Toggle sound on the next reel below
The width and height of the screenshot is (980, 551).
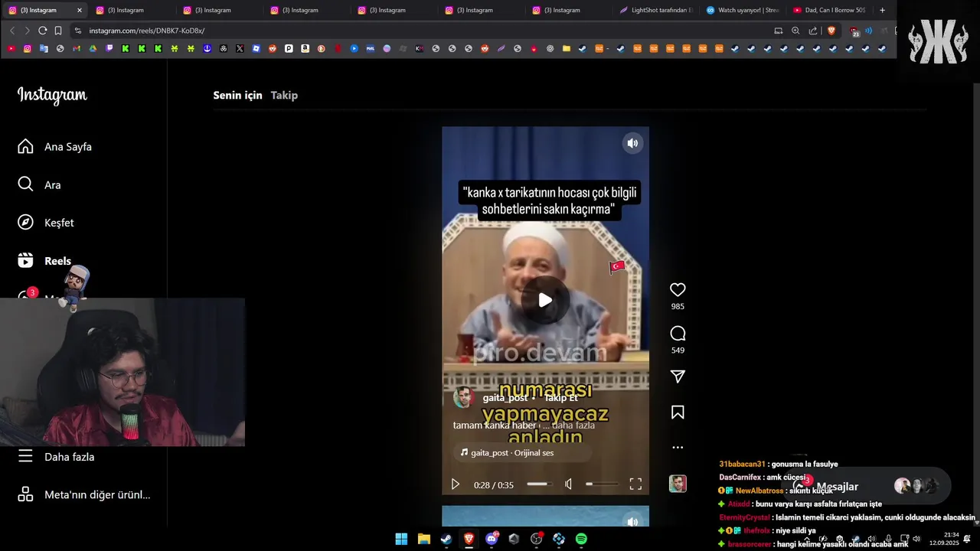[632, 522]
